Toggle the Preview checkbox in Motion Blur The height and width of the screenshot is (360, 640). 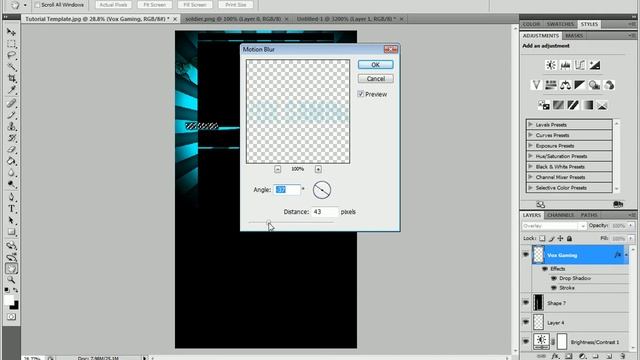click(360, 94)
